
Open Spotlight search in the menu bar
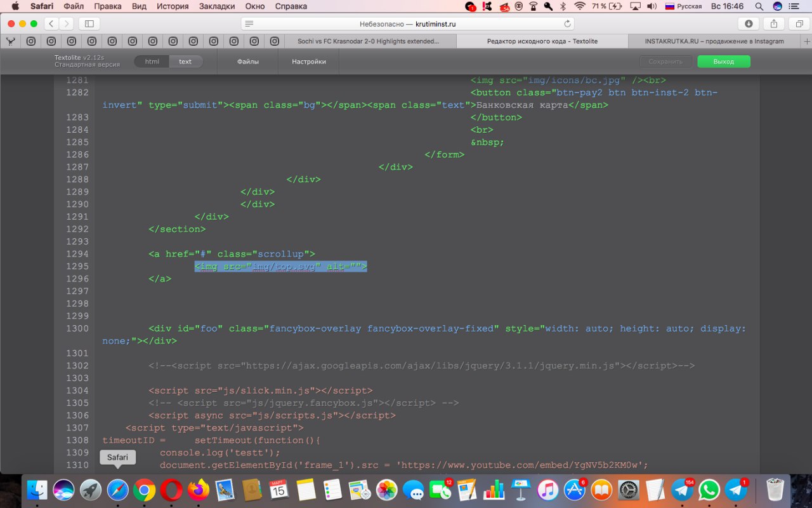759,6
